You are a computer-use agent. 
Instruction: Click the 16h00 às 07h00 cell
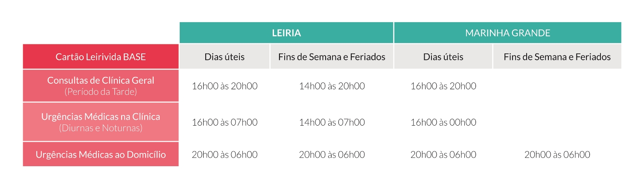(x=224, y=122)
